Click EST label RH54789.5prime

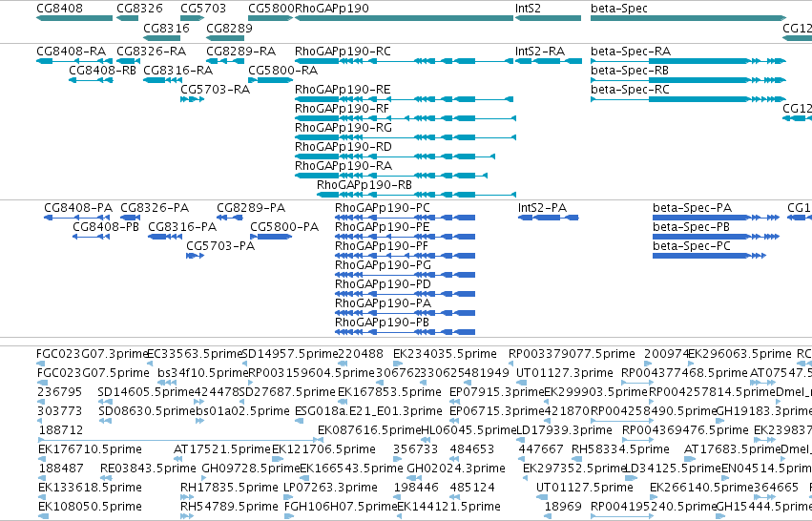229,507
